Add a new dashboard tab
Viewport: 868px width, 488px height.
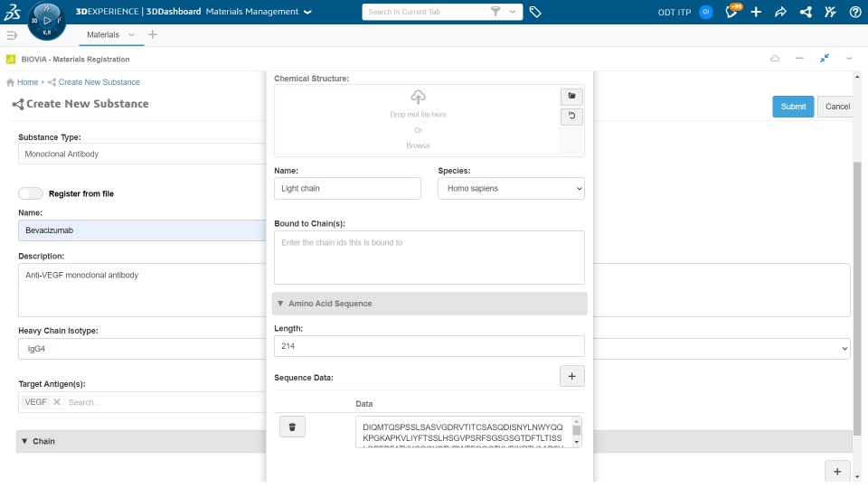click(152, 34)
